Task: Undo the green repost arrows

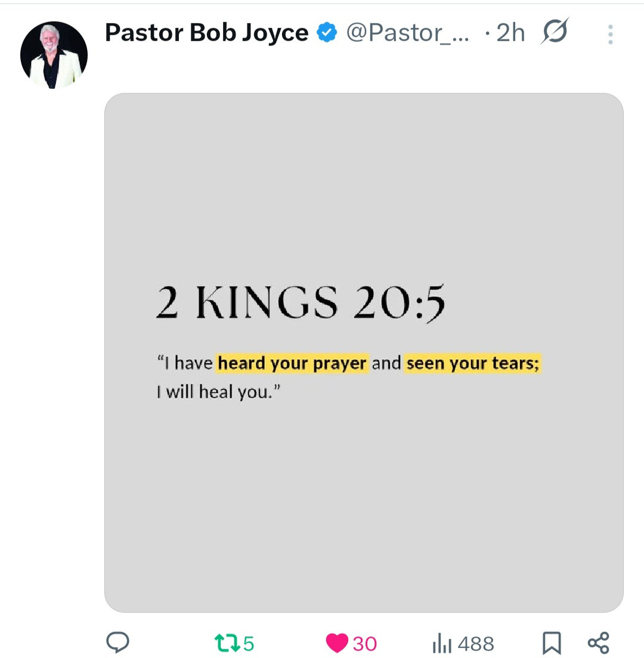Action: point(227,643)
